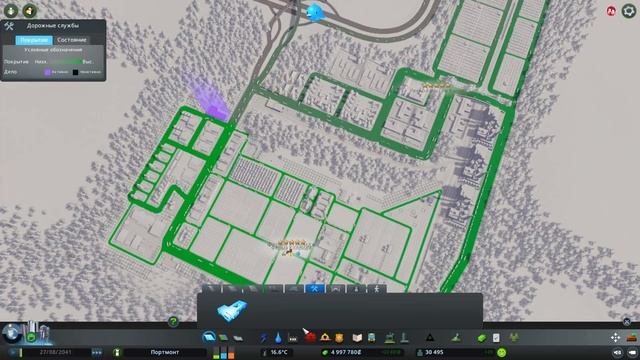The image size is (640, 360).
Task: Click the blue Chirper bird icon
Action: tap(315, 12)
